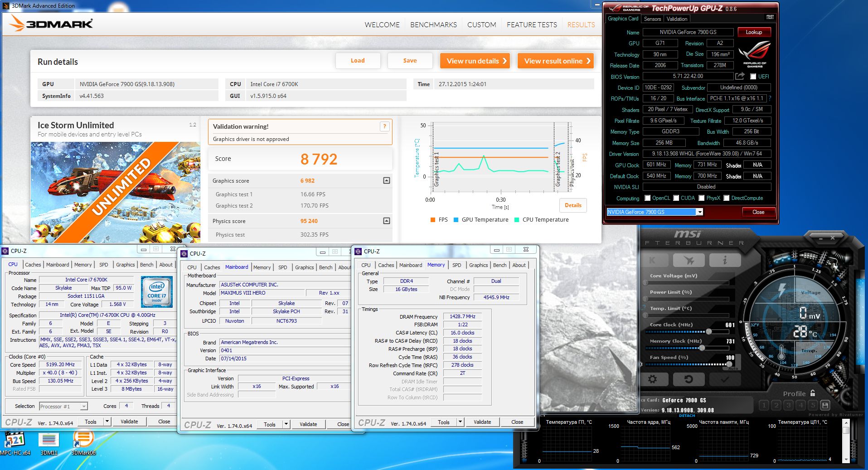Open Tools dropdown arrow in left CPU-Z window
868x470 pixels.
[107, 422]
